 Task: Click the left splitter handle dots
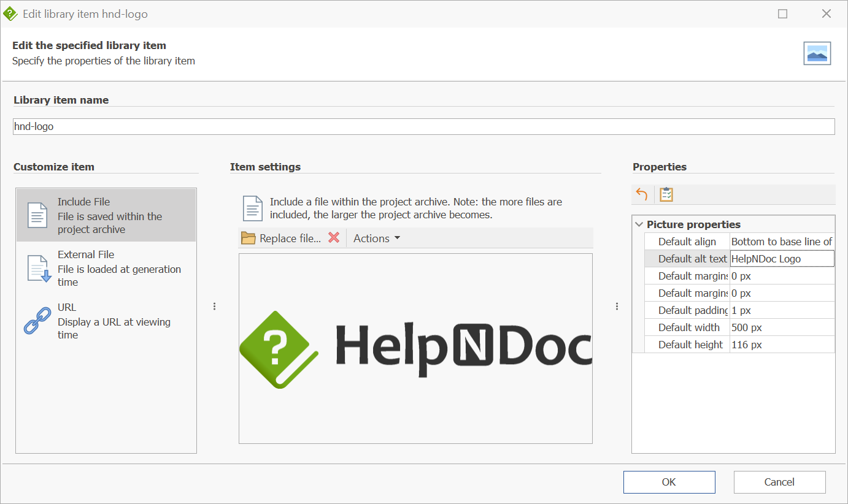pos(214,307)
